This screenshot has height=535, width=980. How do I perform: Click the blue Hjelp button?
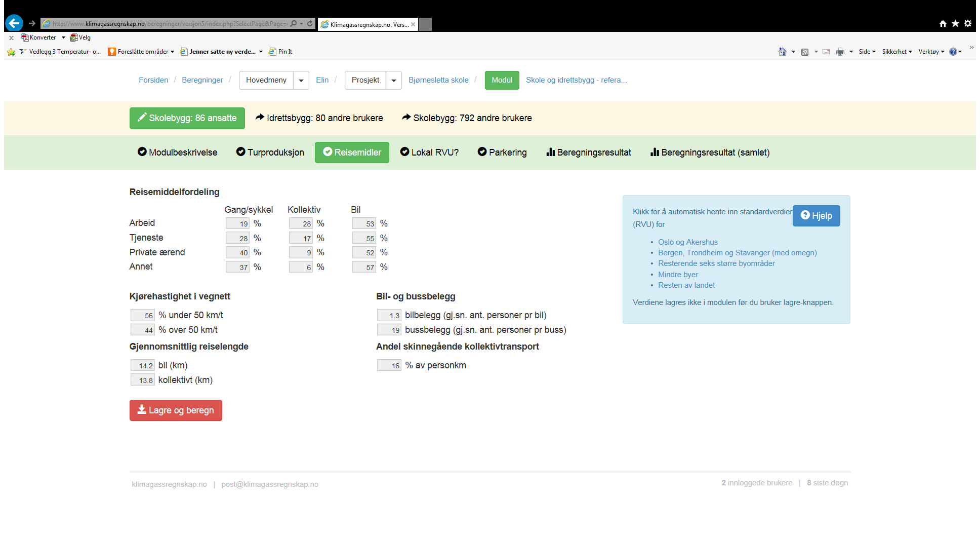pyautogui.click(x=816, y=216)
